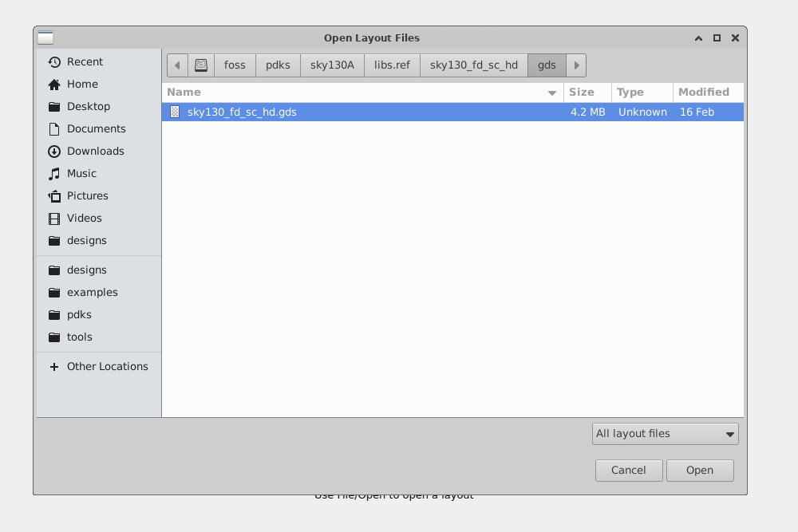The height and width of the screenshot is (532, 798).
Task: Click the Name column dropdown arrow
Action: click(x=551, y=93)
